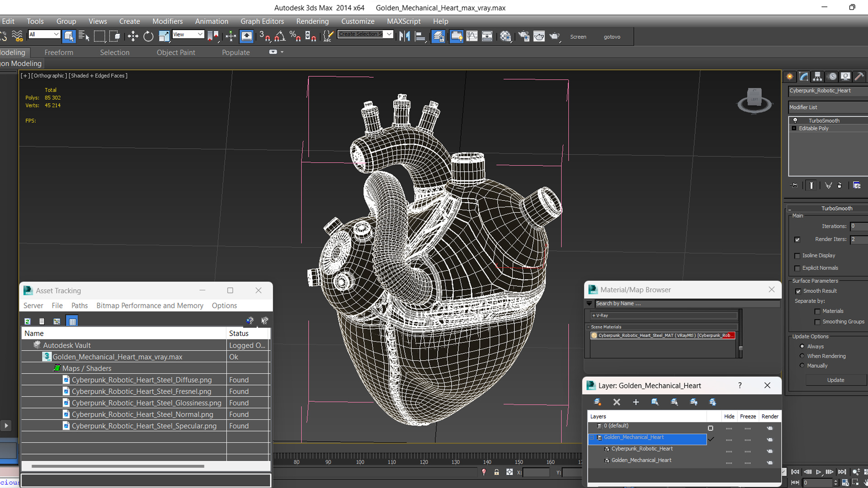This screenshot has height=488, width=868.
Task: Toggle the Angle Snap button
Action: pyautogui.click(x=280, y=36)
